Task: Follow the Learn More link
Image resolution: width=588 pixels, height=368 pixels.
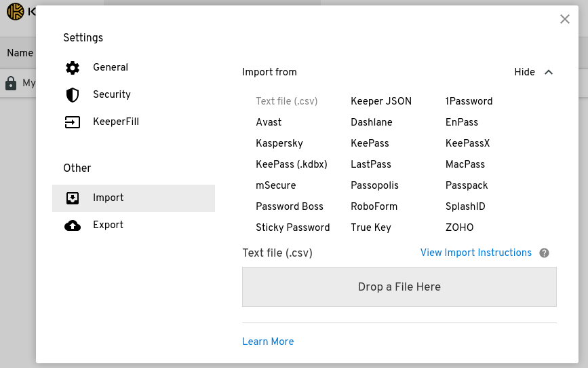Action: [268, 342]
